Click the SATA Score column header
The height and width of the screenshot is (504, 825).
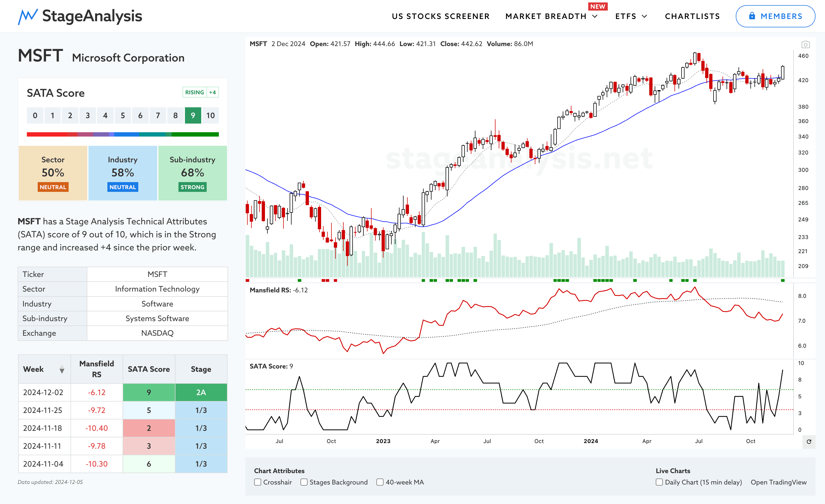tap(149, 369)
